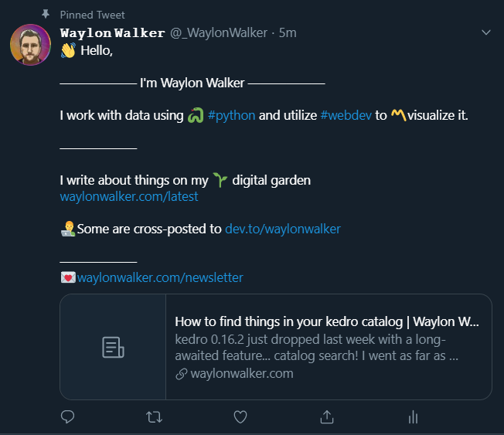Screen dimensions: 504x435
Task: Click the Pinned Tweet label
Action: [92, 15]
